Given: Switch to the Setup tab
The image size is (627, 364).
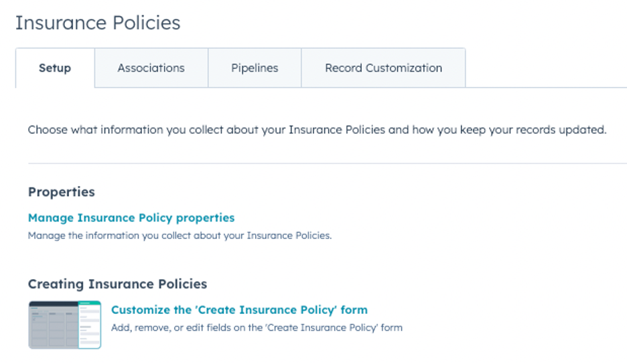Looking at the screenshot, I should 55,68.
